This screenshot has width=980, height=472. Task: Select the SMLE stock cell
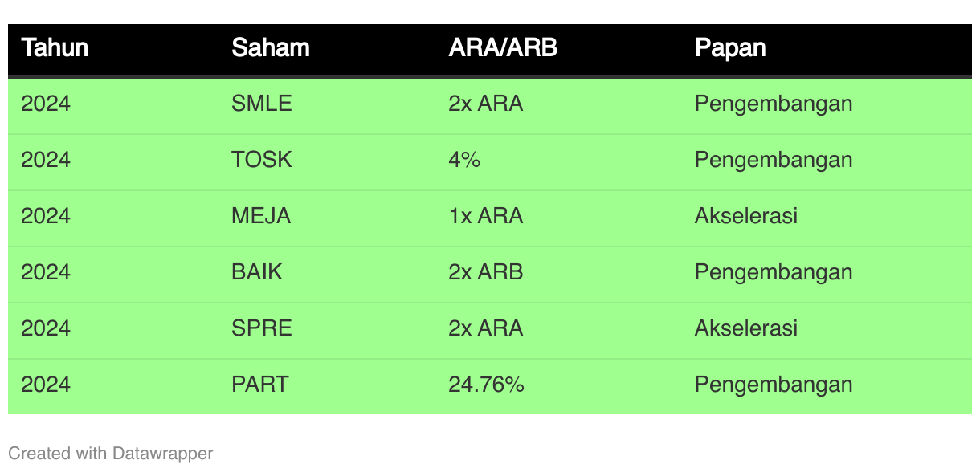click(x=262, y=104)
